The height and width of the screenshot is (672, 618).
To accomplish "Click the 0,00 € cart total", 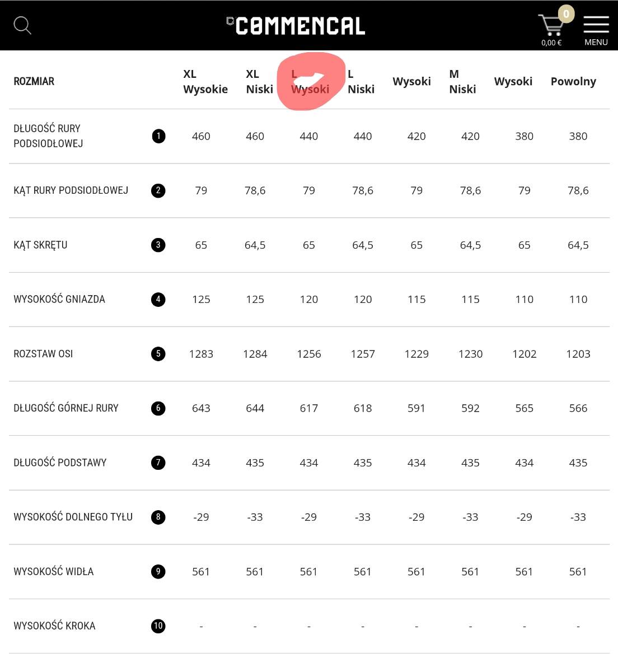I will pyautogui.click(x=551, y=43).
